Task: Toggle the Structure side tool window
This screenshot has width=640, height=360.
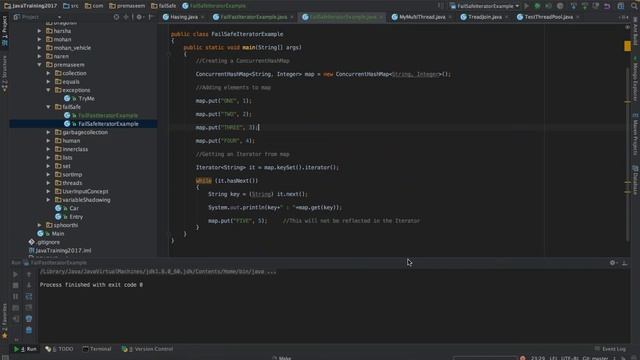Action: [x=4, y=74]
